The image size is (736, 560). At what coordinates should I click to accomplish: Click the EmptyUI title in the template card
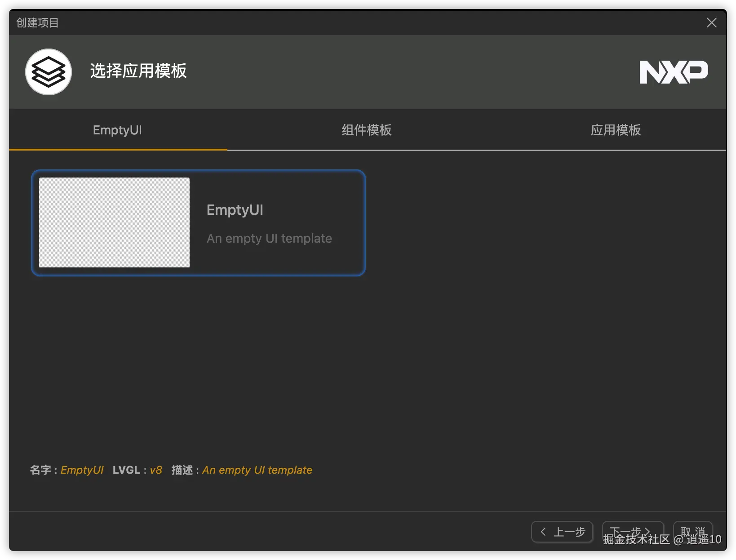click(x=235, y=210)
